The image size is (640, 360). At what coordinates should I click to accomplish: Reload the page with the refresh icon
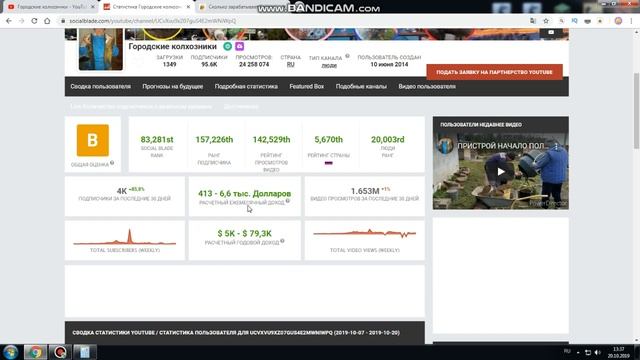(34, 21)
